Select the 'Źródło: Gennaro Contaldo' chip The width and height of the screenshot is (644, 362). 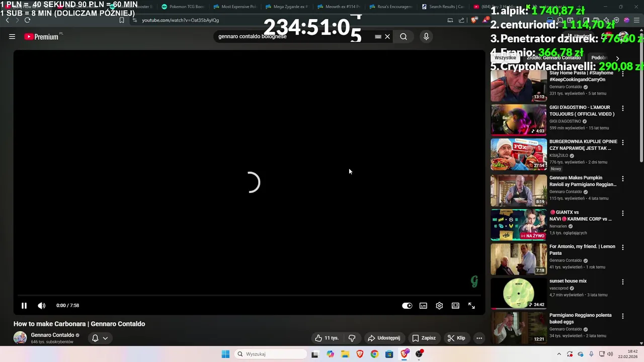coord(553,58)
